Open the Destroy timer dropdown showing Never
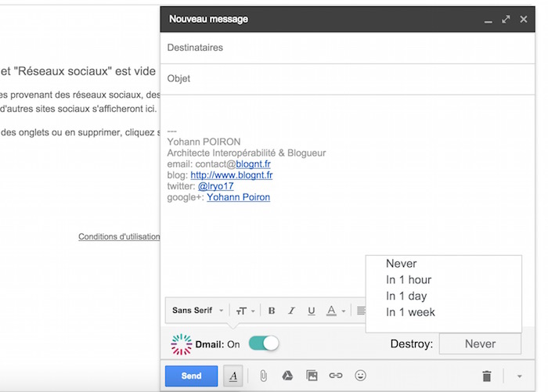 pyautogui.click(x=479, y=343)
